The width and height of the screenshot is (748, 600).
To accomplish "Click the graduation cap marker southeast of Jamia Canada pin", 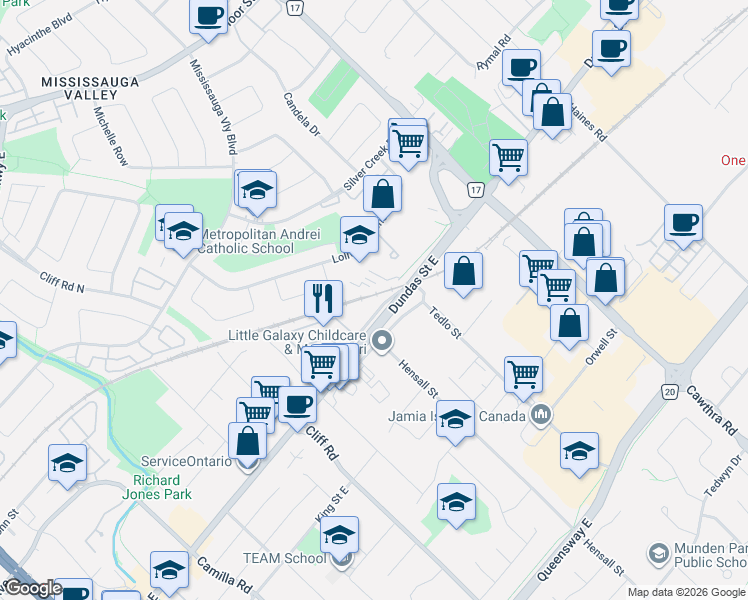I will [x=579, y=454].
